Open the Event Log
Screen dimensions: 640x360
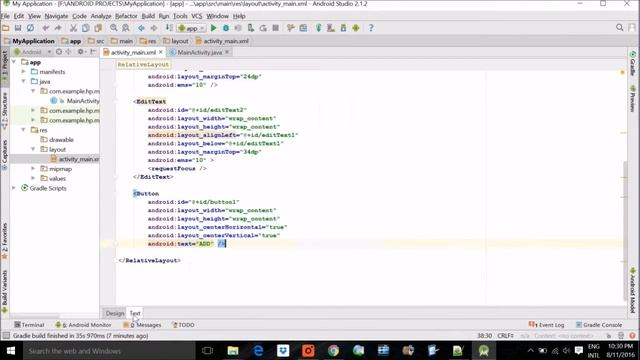pyautogui.click(x=547, y=325)
